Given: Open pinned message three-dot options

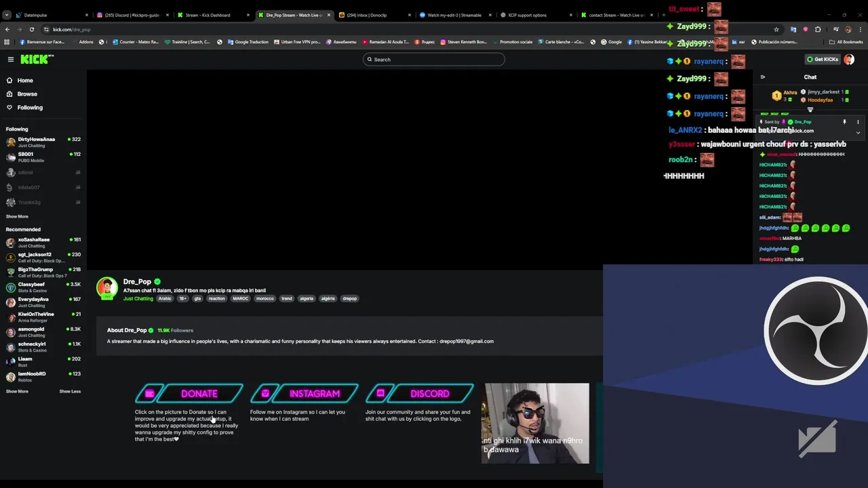Looking at the screenshot, I should pos(858,122).
